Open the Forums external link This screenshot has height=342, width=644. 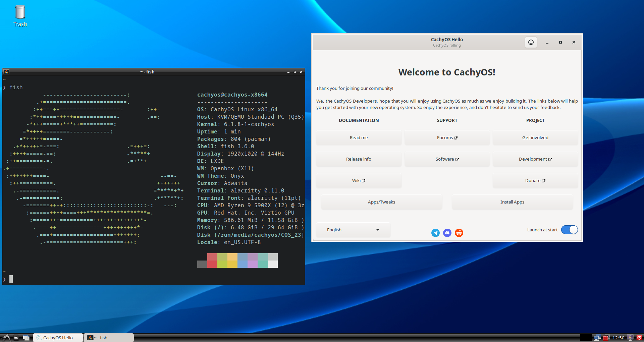pos(447,137)
